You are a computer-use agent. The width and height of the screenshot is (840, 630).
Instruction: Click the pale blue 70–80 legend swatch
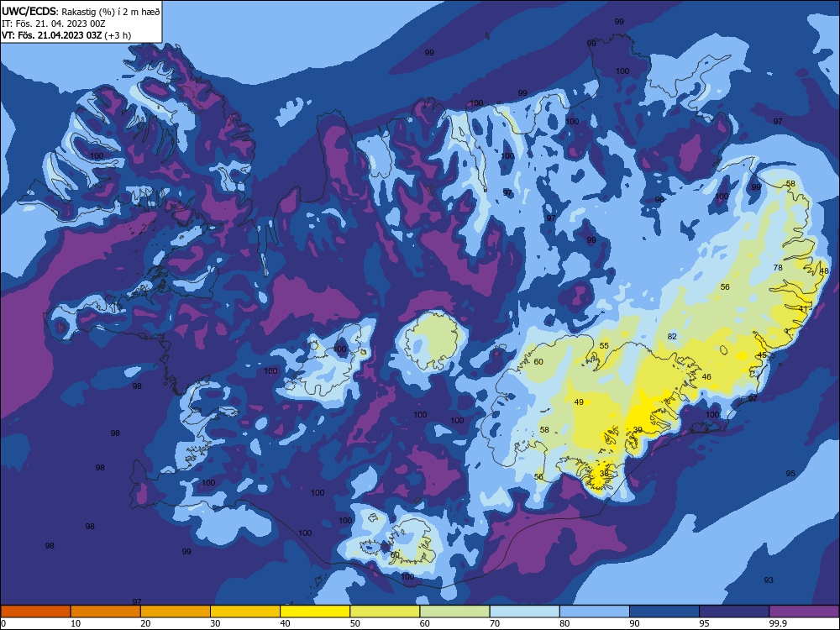(524, 612)
